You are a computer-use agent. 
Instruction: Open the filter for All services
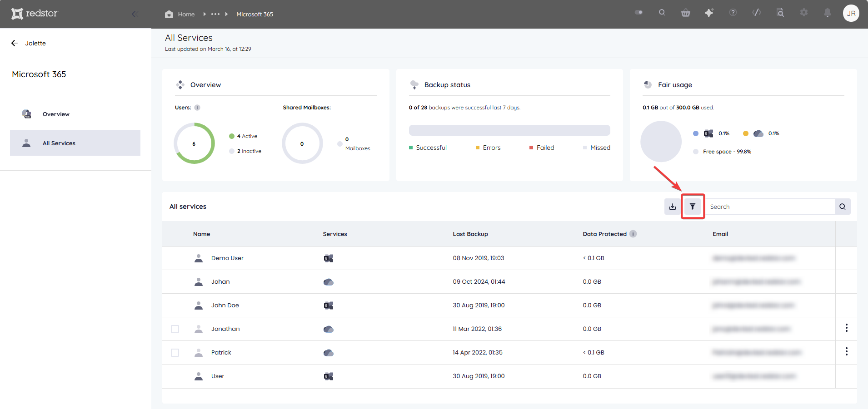(x=693, y=207)
